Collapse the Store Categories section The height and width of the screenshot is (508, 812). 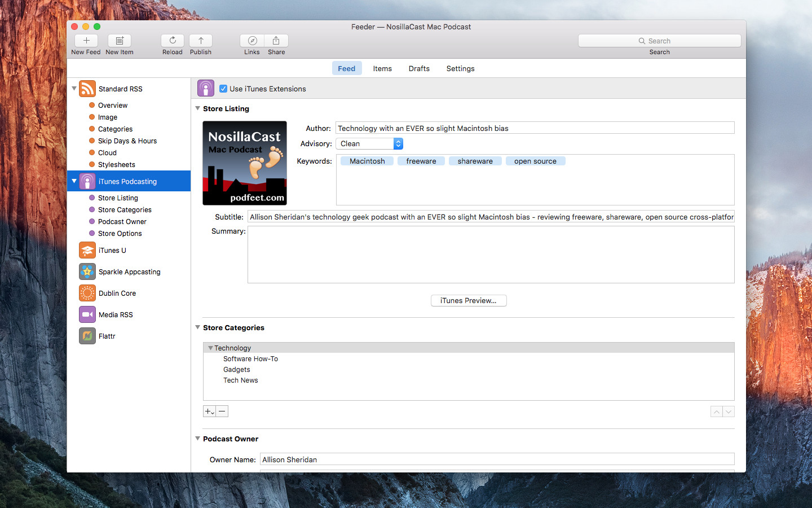pyautogui.click(x=198, y=327)
